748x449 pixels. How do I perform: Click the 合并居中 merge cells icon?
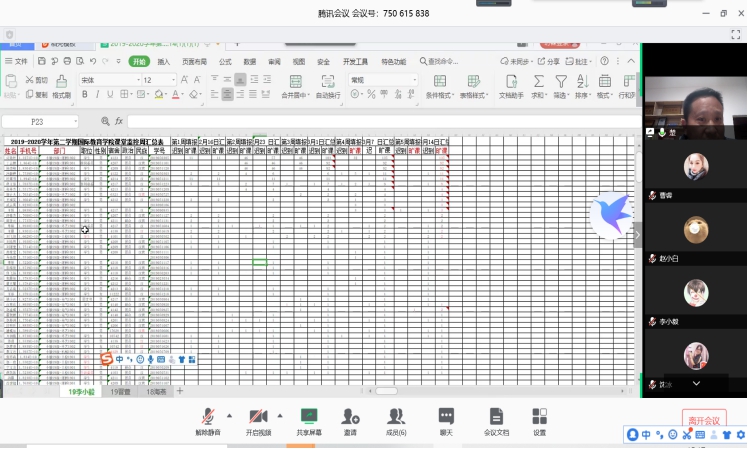point(292,86)
